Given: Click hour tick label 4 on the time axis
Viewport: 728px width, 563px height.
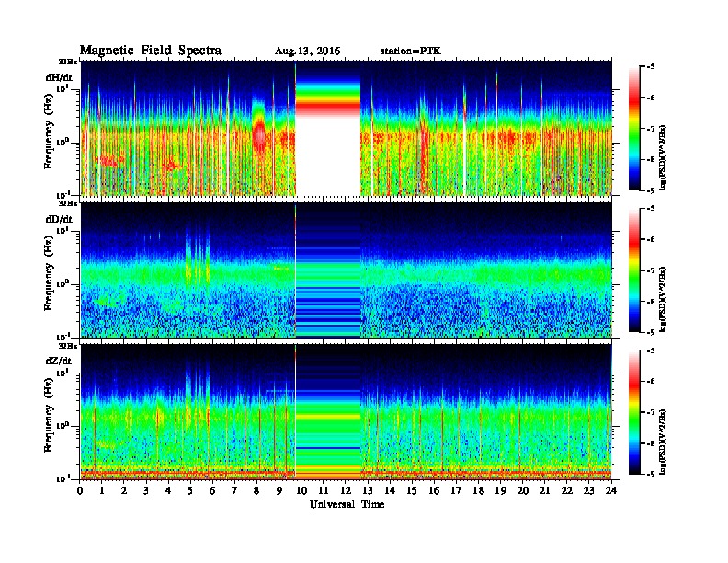Looking at the screenshot, I should click(168, 491).
